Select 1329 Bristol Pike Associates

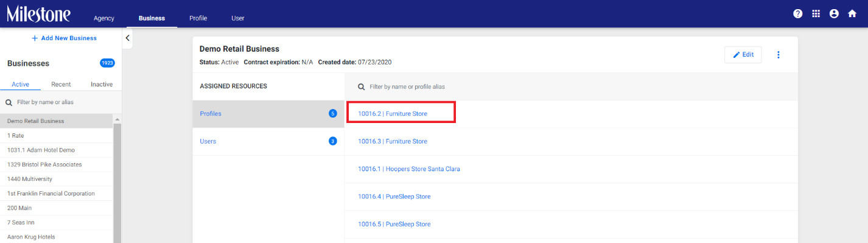tap(57, 164)
